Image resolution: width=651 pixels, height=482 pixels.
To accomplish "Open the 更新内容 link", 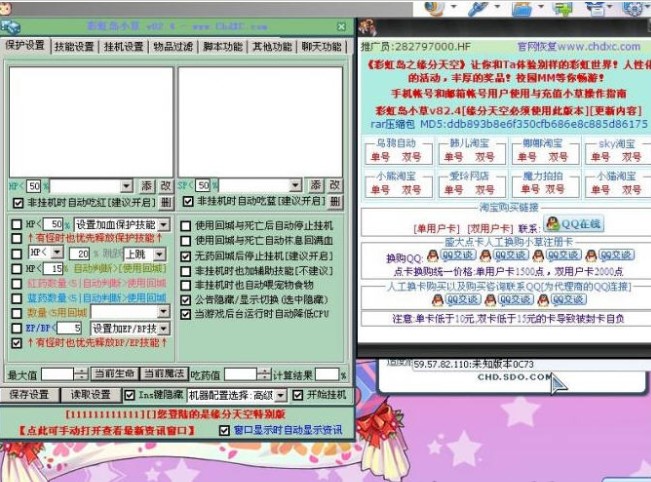I will pyautogui.click(x=617, y=111).
